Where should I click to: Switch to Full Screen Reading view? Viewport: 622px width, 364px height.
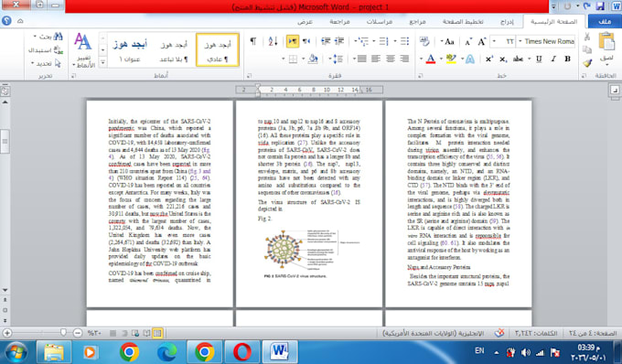coord(146,333)
